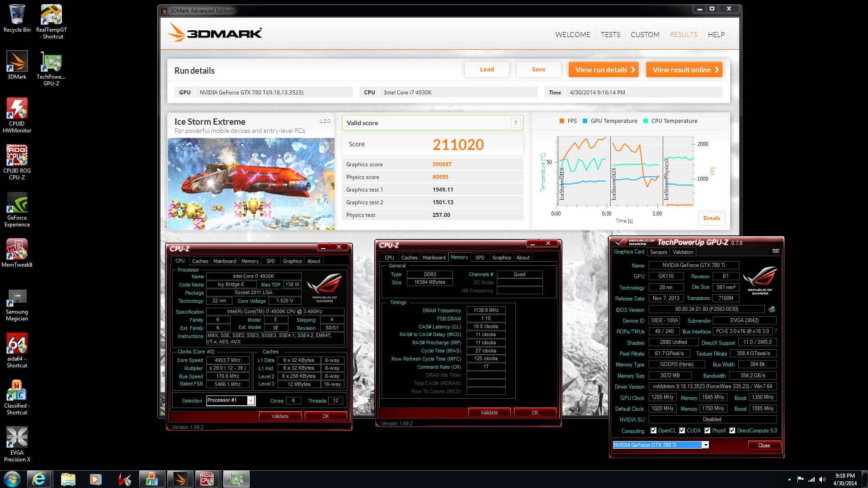Switch to ROG CPU-Z taskbar button
This screenshot has height=488, width=868.
point(207,479)
